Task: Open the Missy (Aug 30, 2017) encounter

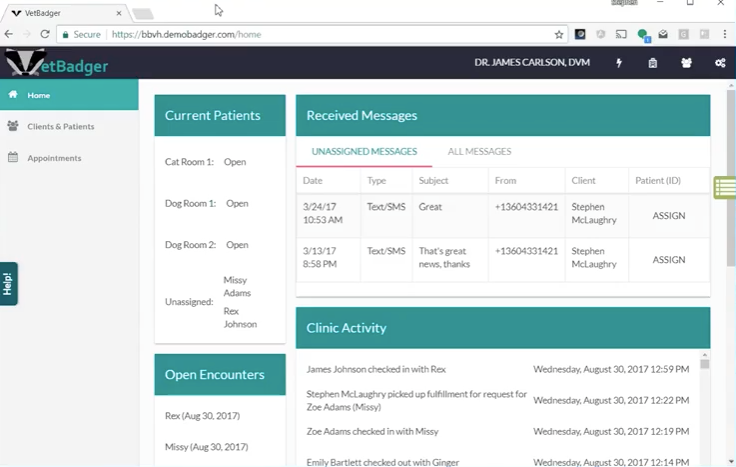Action: (x=207, y=447)
